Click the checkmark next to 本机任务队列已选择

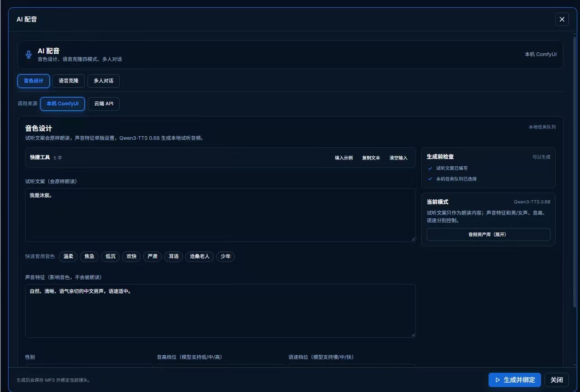[430, 179]
